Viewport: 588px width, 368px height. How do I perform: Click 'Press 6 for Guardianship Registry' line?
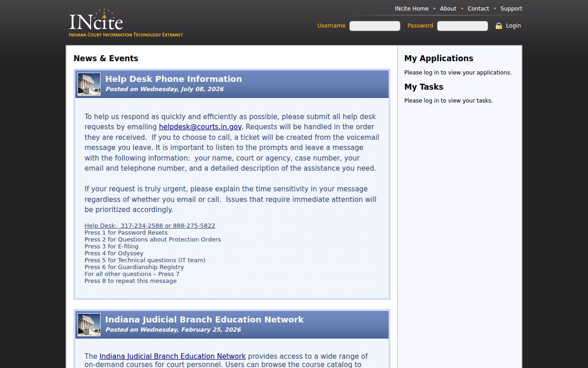pyautogui.click(x=134, y=267)
